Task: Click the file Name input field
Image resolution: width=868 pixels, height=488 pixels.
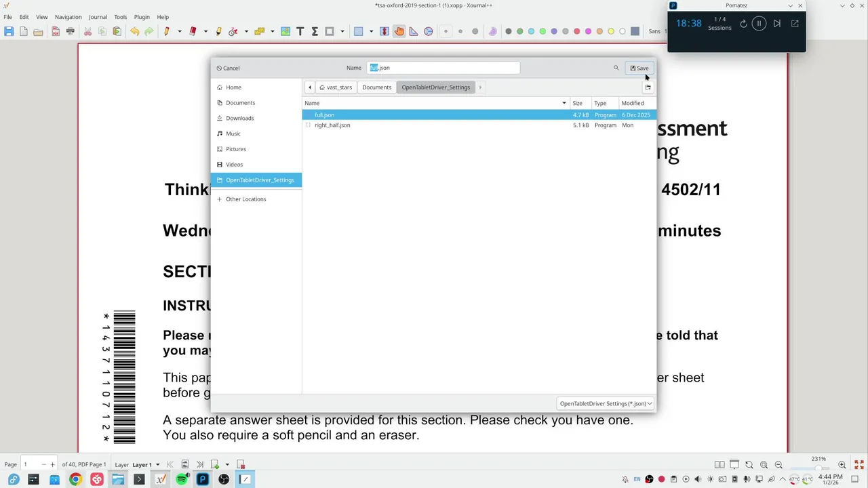Action: (x=443, y=68)
